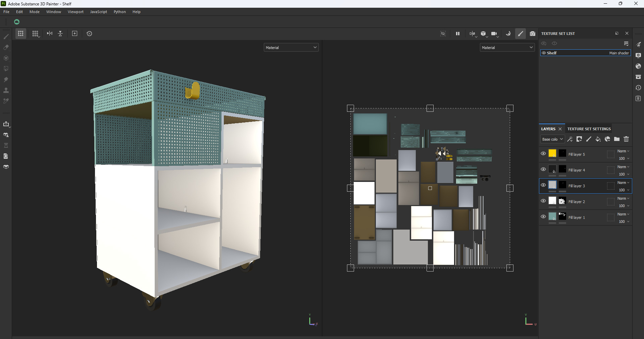Select Fill layer 5 yellow color thumbnail

[552, 153]
